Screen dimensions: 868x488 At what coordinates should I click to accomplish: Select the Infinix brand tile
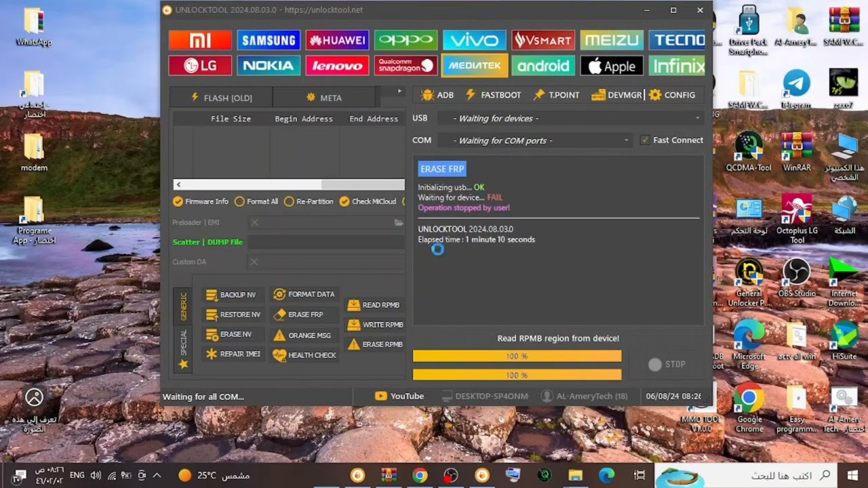tap(677, 66)
